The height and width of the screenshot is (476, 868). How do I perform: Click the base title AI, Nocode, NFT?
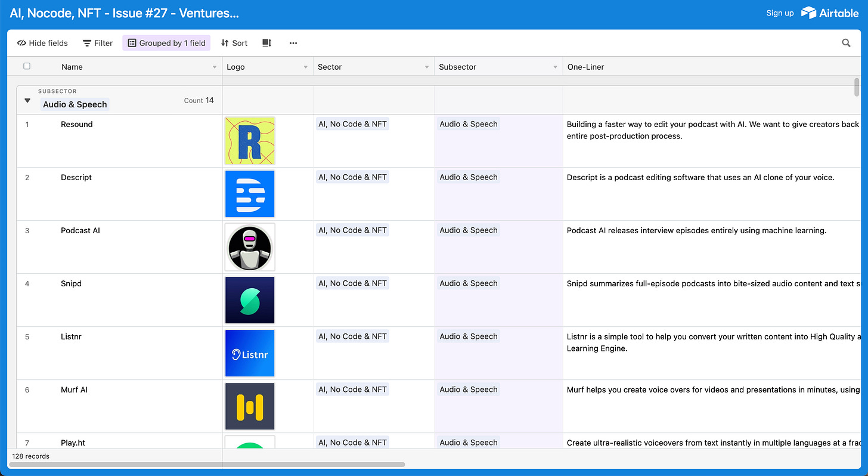coord(124,13)
